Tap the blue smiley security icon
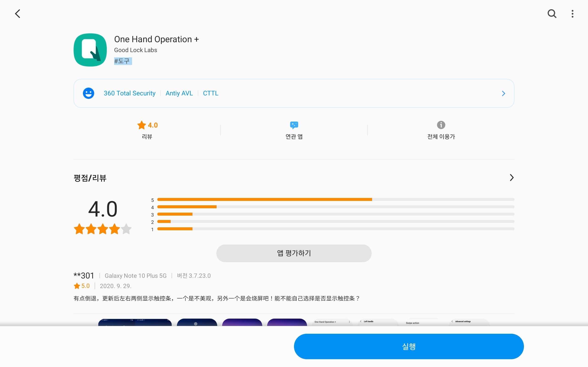The height and width of the screenshot is (367, 588). coord(88,93)
